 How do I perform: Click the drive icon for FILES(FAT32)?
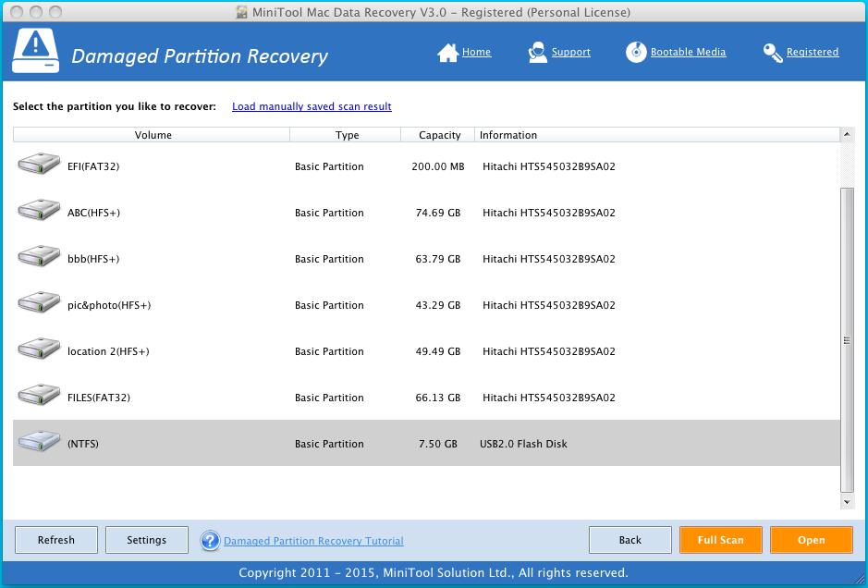[x=38, y=396]
